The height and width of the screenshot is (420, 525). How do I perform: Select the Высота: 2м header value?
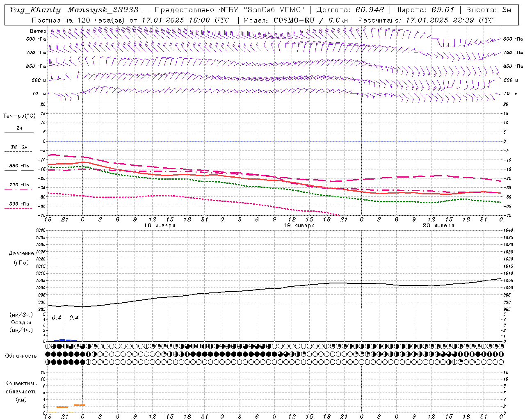[x=488, y=10]
